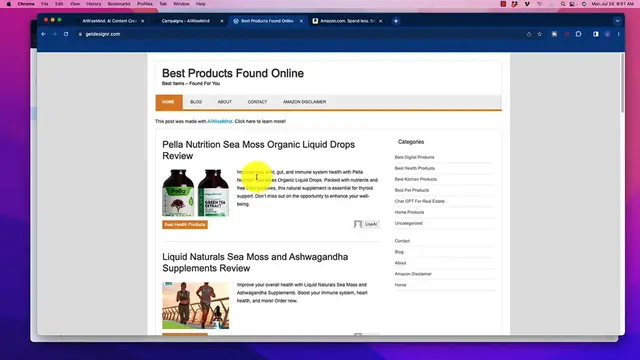This screenshot has height=360, width=640.
Task: Open Best Health Products sidebar category
Action: pyautogui.click(x=415, y=168)
